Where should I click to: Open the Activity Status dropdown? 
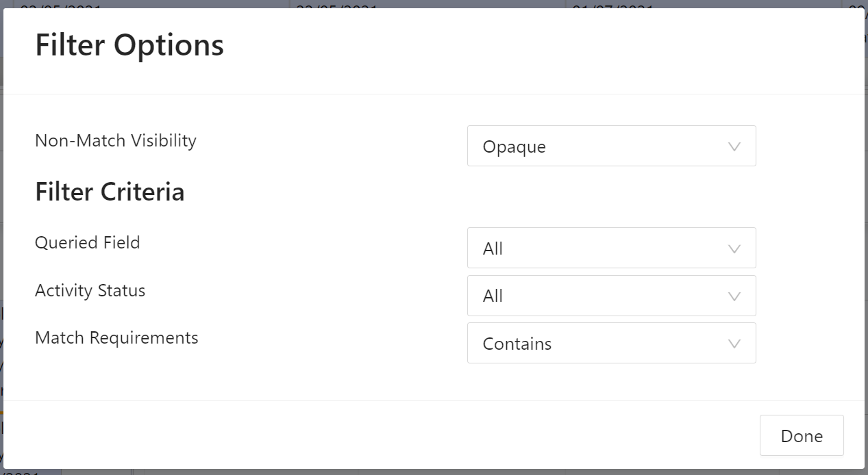click(611, 296)
